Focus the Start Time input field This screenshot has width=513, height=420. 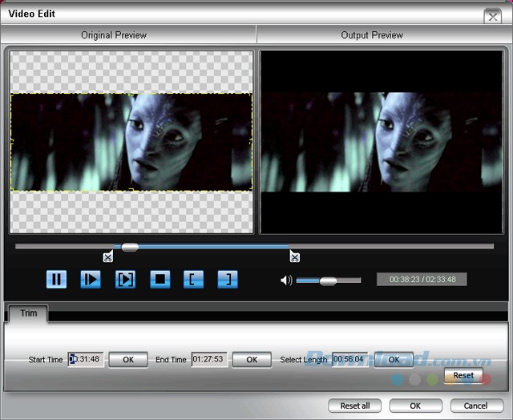[x=86, y=359]
